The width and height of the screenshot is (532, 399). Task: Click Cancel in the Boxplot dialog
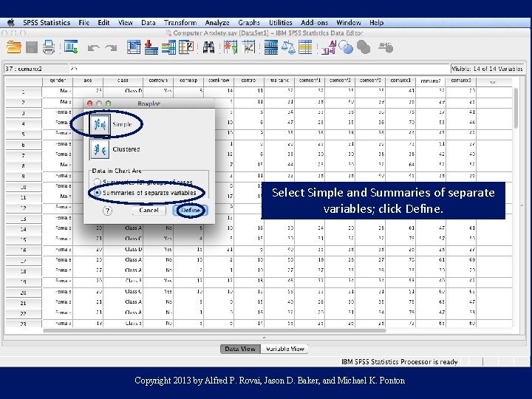149,211
